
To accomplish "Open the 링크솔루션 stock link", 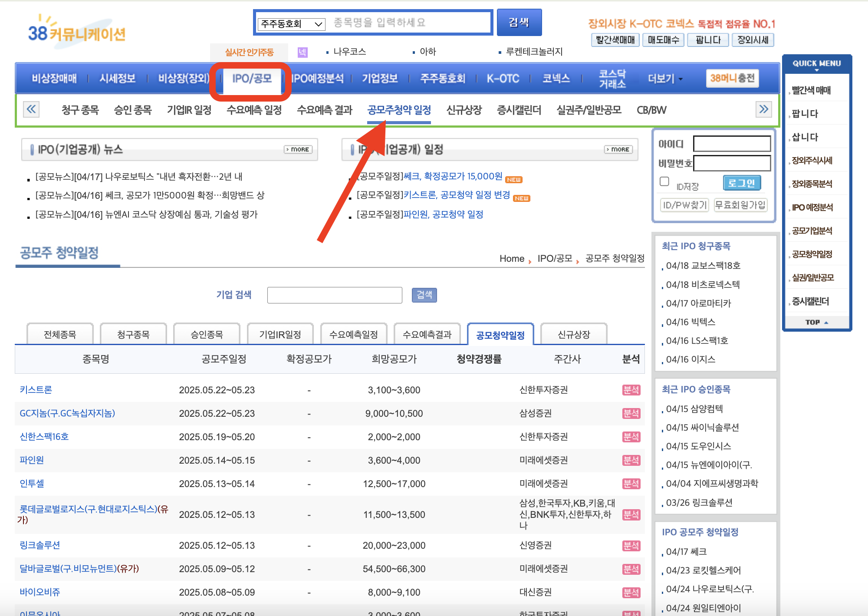I will coord(40,545).
